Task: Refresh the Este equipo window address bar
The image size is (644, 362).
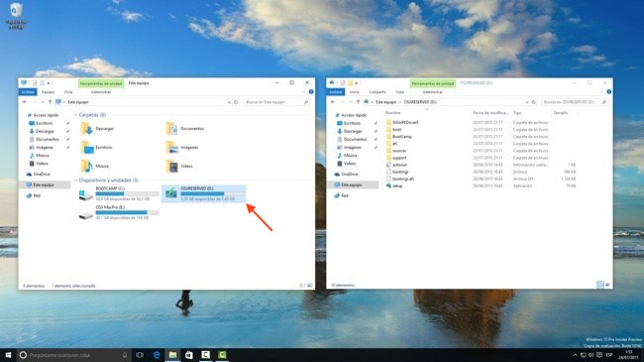Action: (x=236, y=101)
